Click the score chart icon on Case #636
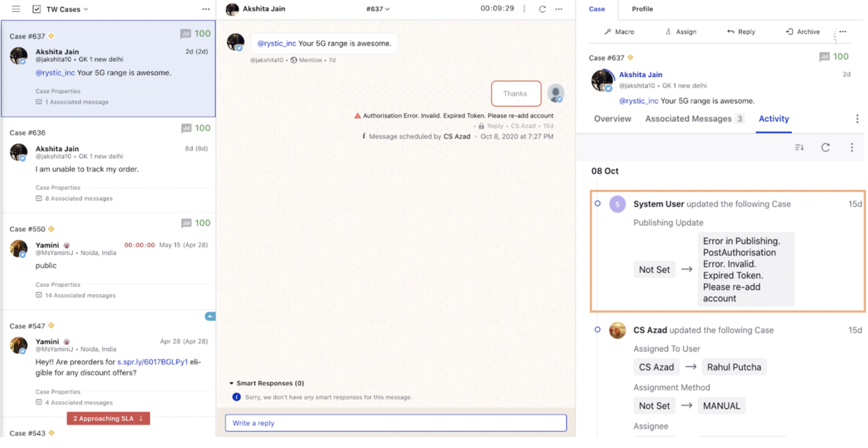868x448 pixels. pyautogui.click(x=186, y=128)
